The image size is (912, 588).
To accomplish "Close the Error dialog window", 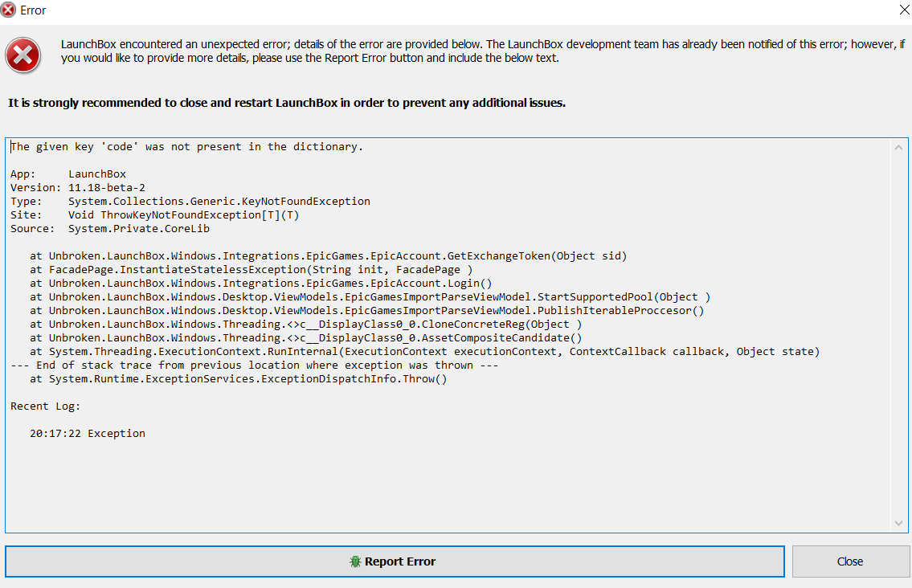I will point(905,10).
